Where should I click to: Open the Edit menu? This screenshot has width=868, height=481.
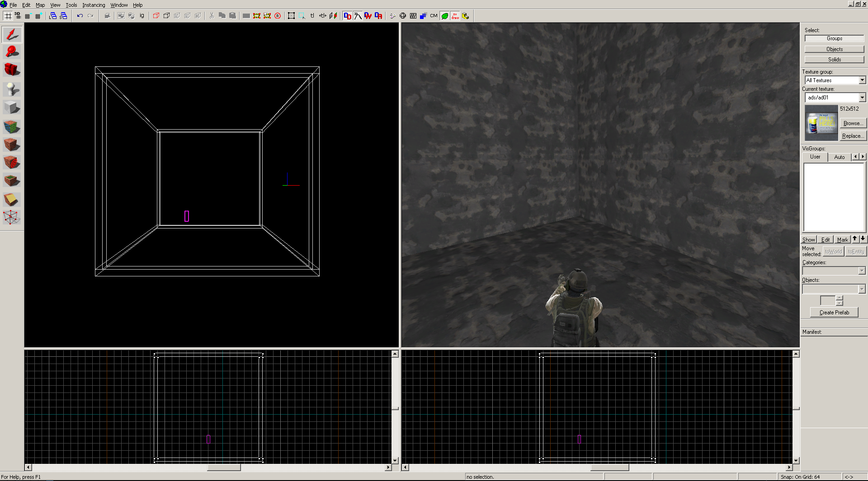(x=26, y=5)
